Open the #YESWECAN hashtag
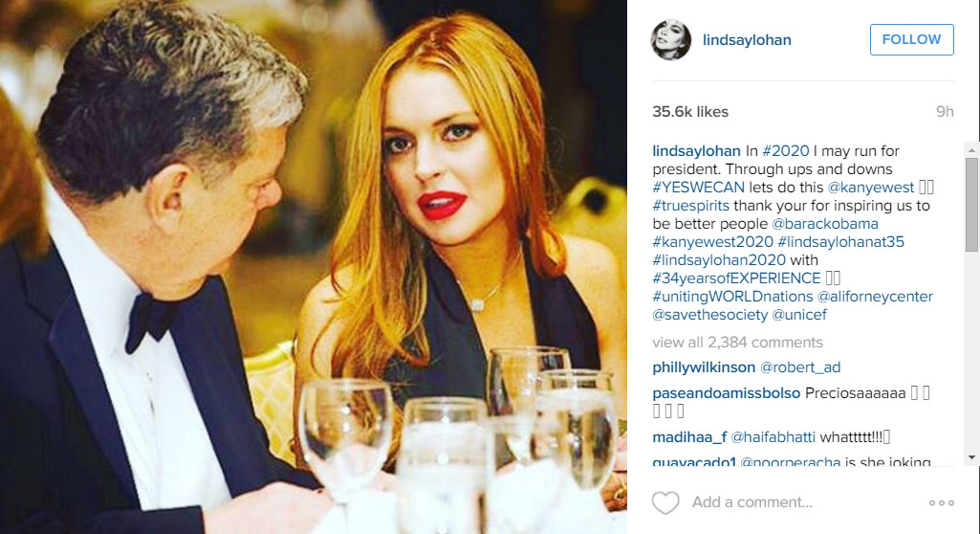980x534 pixels. pyautogui.click(x=698, y=187)
